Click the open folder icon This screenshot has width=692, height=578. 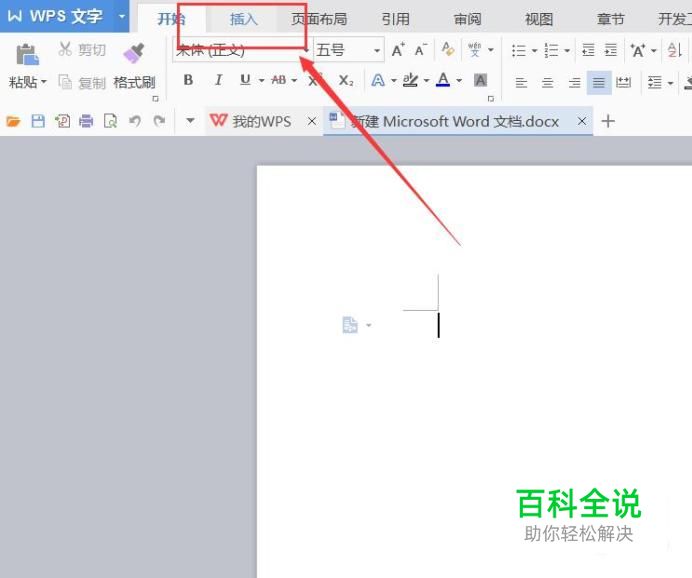click(x=13, y=121)
